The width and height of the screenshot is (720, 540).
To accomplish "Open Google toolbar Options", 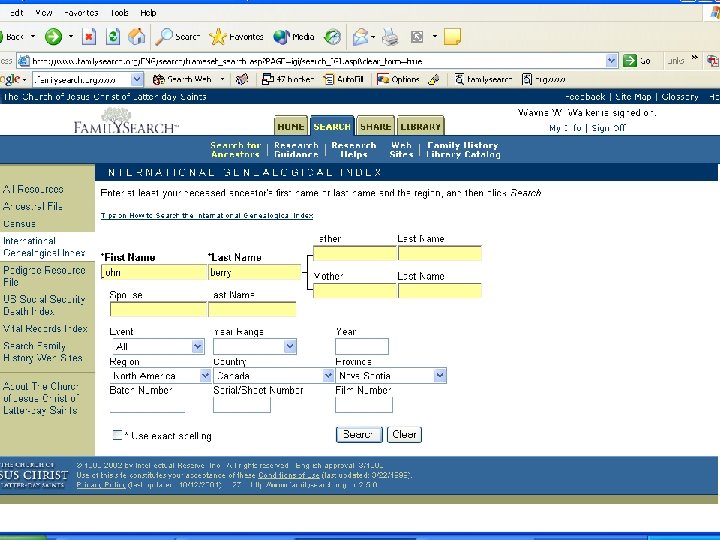I will point(398,79).
